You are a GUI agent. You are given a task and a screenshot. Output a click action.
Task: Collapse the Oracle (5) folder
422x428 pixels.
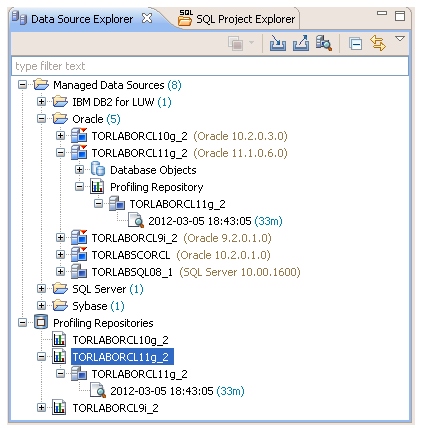[41, 119]
